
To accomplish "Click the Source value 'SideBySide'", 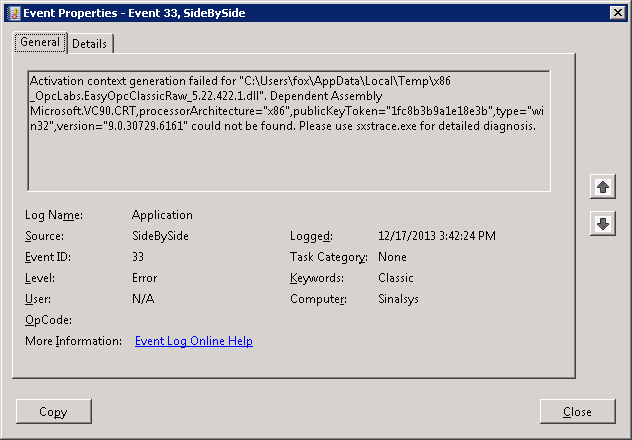I will [x=160, y=236].
